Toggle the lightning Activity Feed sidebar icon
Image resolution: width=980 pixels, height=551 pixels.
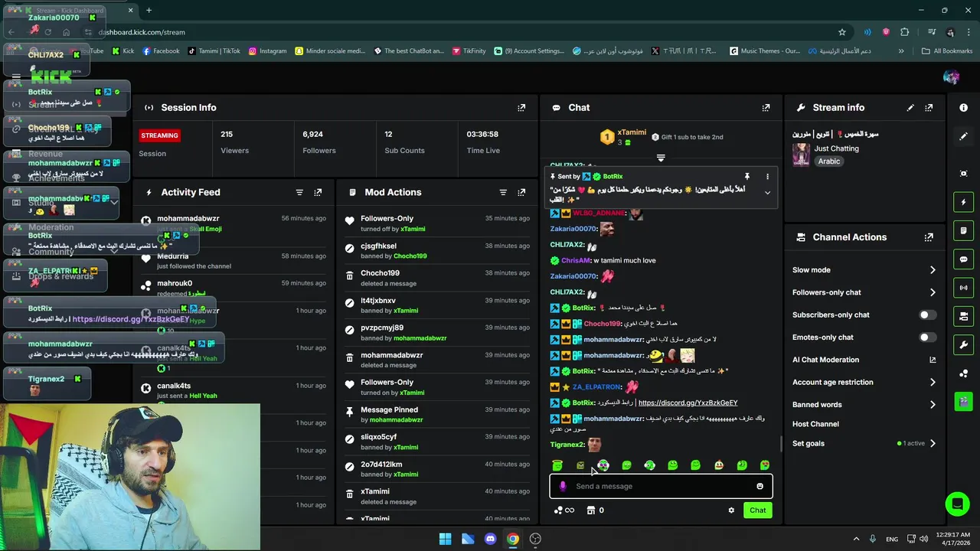(963, 202)
